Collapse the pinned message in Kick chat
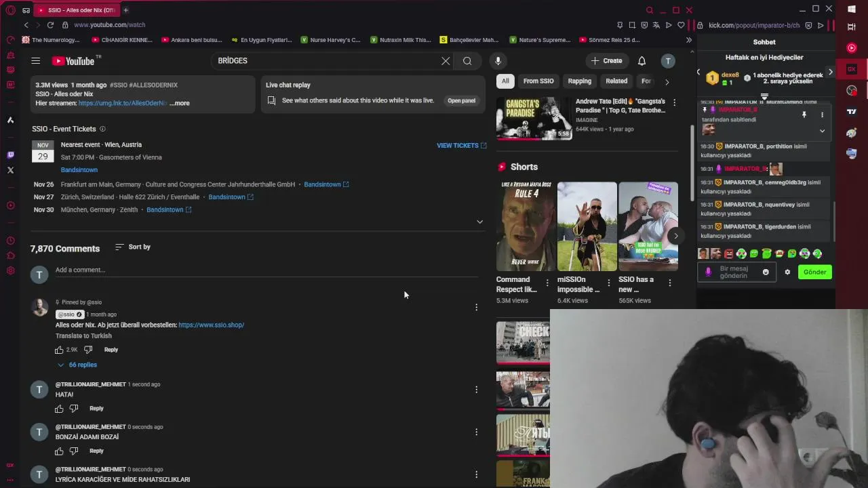The height and width of the screenshot is (488, 868). point(822,131)
